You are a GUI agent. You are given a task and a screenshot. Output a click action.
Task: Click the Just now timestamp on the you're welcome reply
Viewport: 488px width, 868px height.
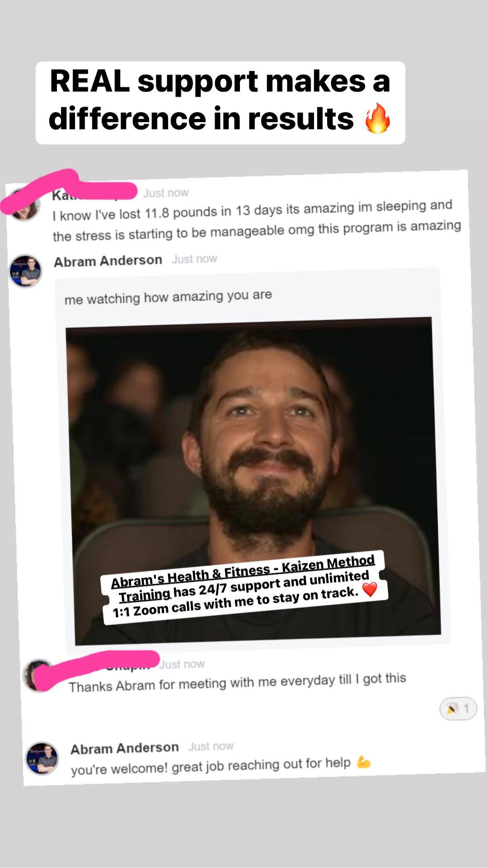[x=211, y=746]
